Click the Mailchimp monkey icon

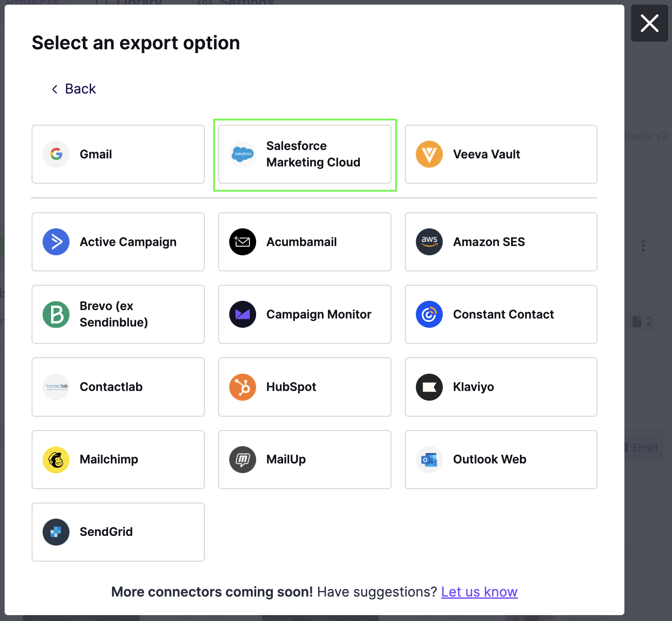click(56, 459)
